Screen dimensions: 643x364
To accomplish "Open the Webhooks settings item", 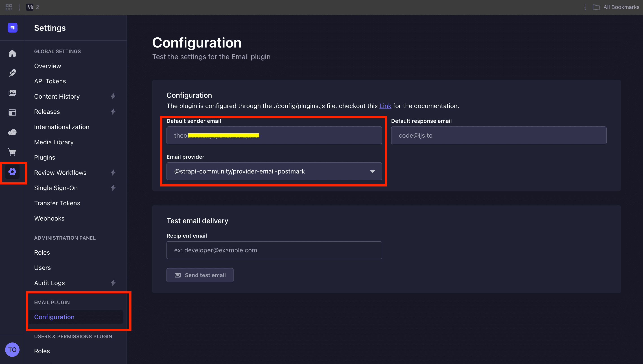I will tap(49, 218).
